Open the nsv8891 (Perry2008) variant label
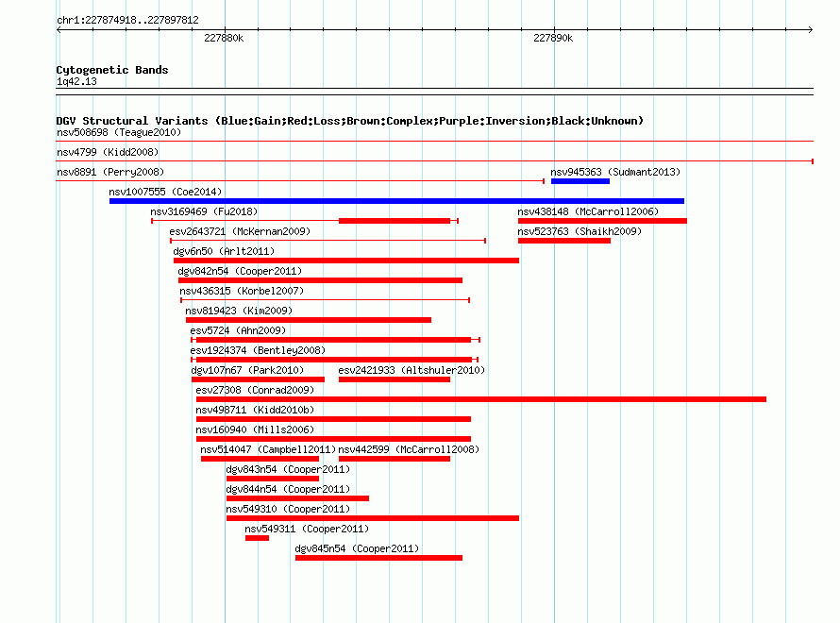The width and height of the screenshot is (840, 623). 110,172
